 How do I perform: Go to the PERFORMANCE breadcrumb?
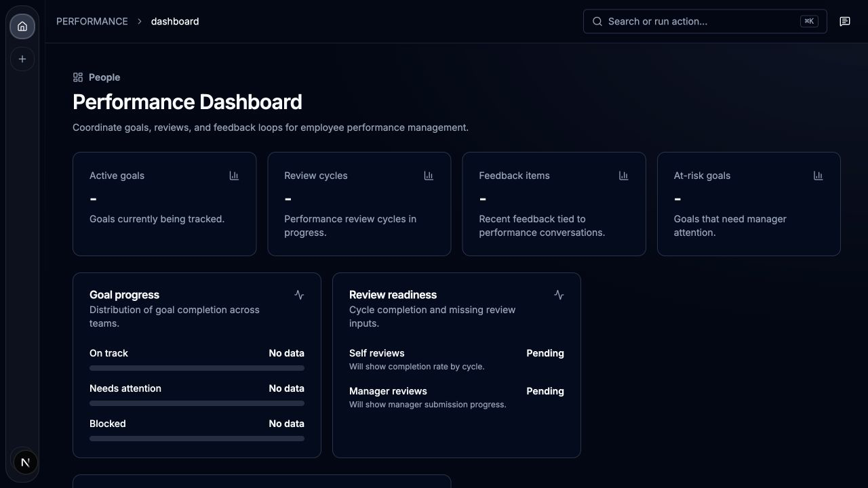[92, 22]
